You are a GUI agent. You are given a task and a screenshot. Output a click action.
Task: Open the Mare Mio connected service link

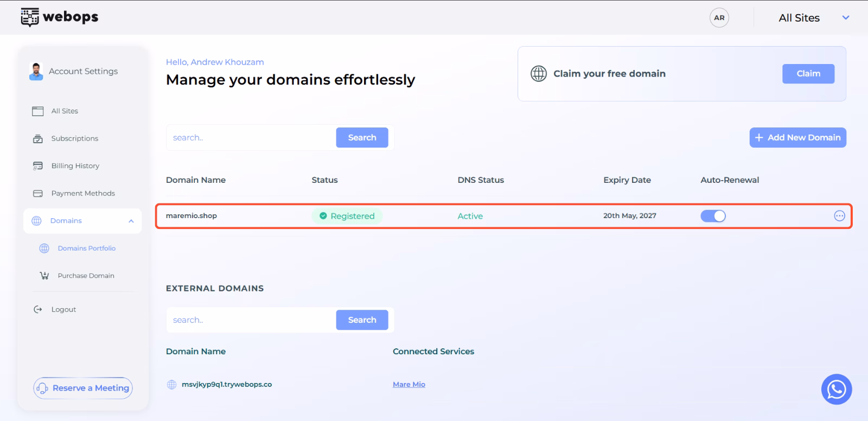tap(409, 384)
